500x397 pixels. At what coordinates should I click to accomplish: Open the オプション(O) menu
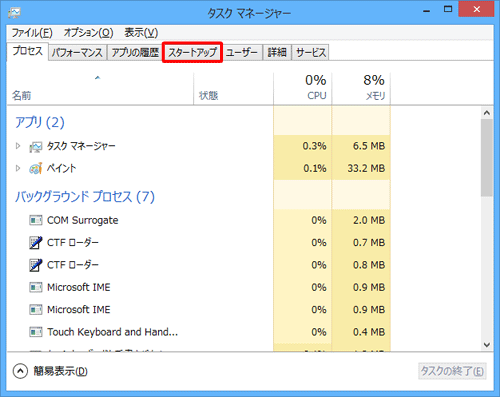click(x=88, y=33)
